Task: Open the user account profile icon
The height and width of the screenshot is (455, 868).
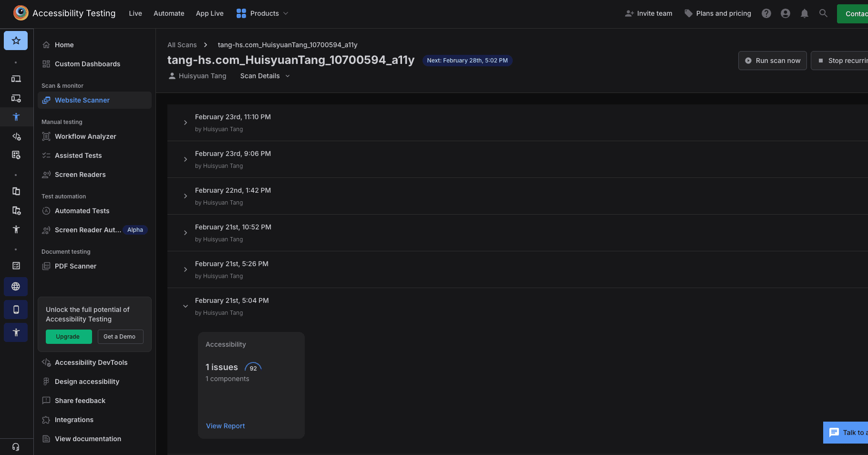Action: point(785,13)
